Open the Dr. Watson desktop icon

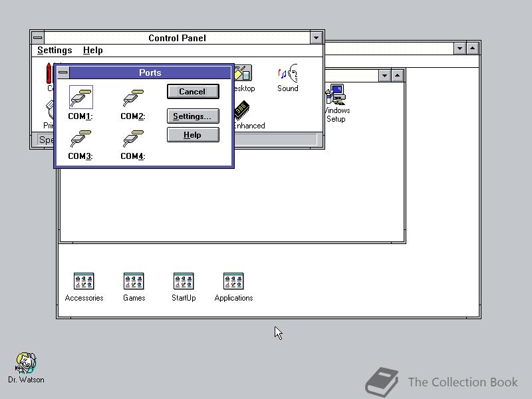pos(26,362)
